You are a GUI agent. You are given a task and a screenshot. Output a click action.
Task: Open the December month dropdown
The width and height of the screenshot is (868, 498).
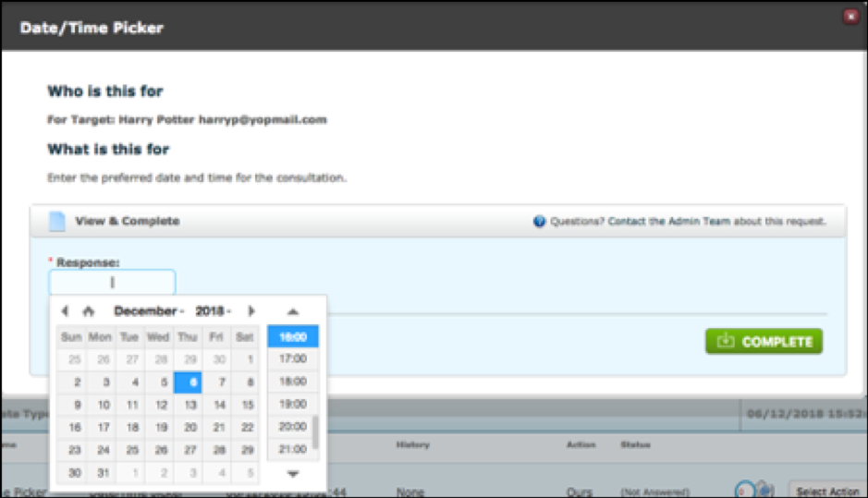click(x=148, y=311)
